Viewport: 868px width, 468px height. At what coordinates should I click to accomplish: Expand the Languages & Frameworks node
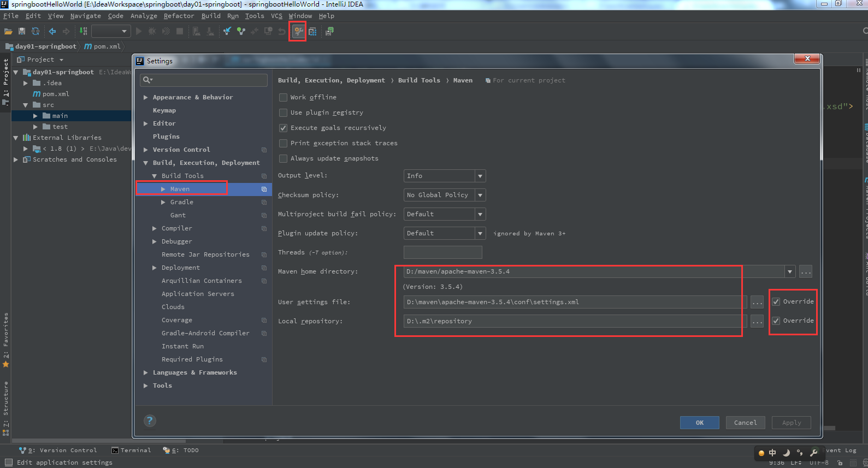(146, 372)
